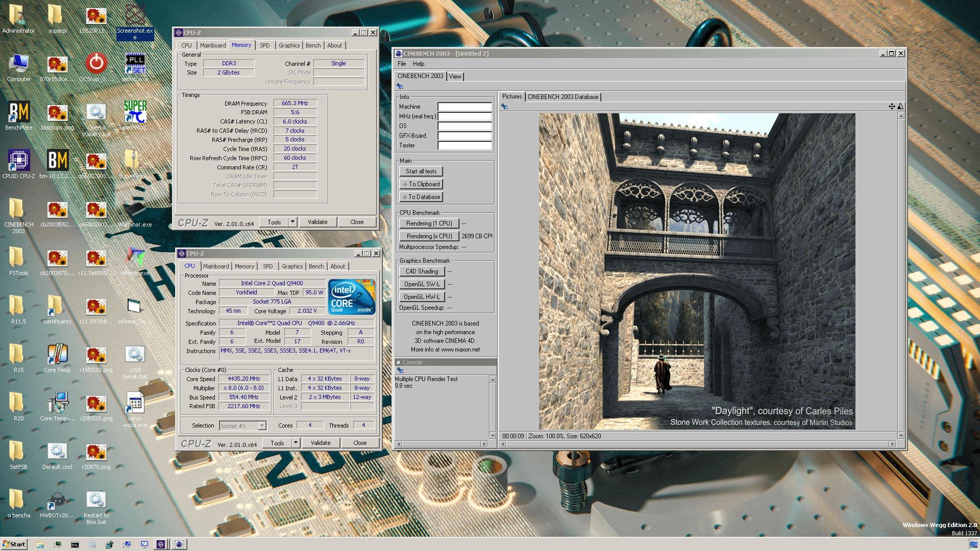Open the wPrime.exe desktop icon
Screen dimensions: 980x551
tap(135, 261)
